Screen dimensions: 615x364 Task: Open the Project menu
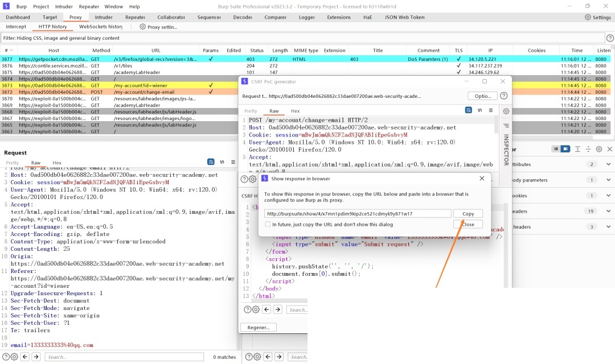click(41, 7)
